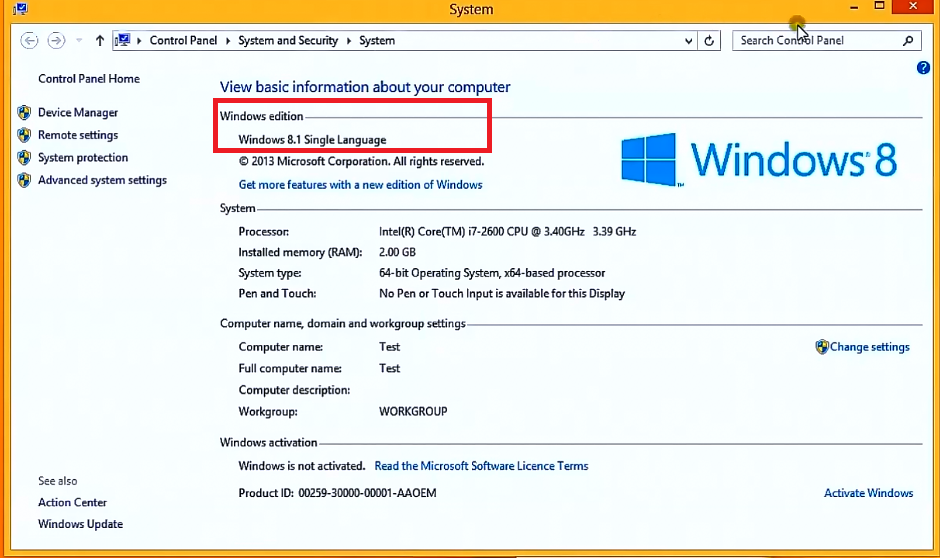
Task: Open Action Center from See also
Action: pos(73,502)
